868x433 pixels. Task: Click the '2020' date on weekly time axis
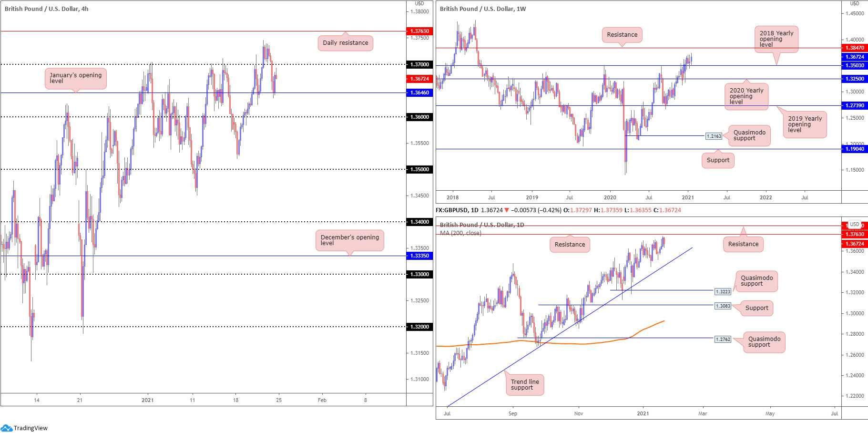click(610, 197)
